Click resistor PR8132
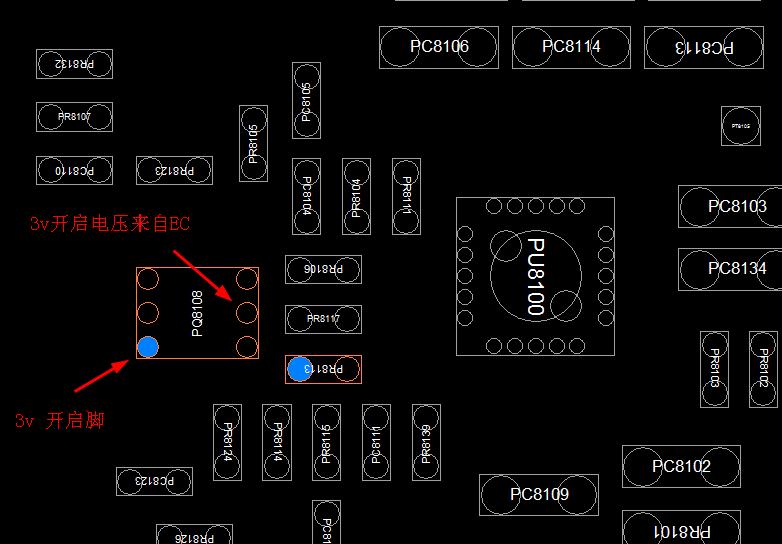Screen dimensions: 782x544 74,64
